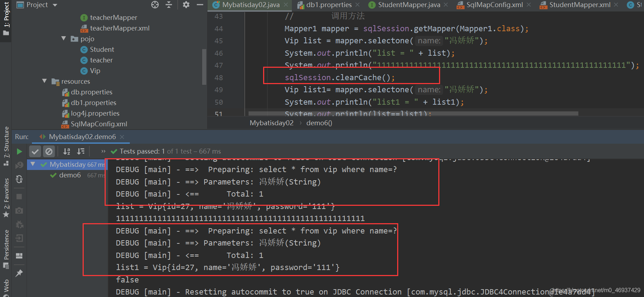
Task: Sort tests by duration
Action: 81,152
